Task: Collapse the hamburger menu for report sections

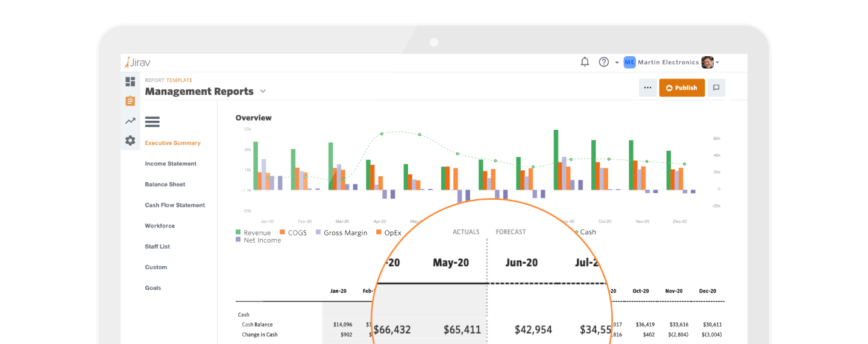Action: 153,122
